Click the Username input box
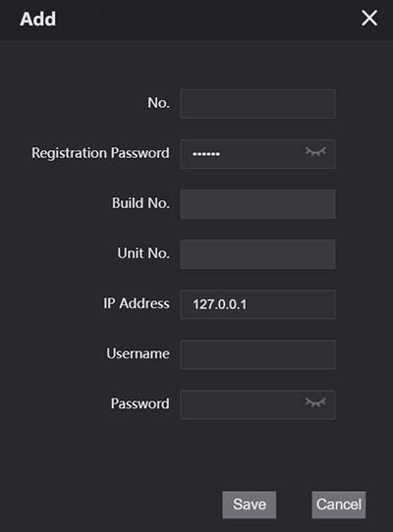393x532 pixels. 257,354
